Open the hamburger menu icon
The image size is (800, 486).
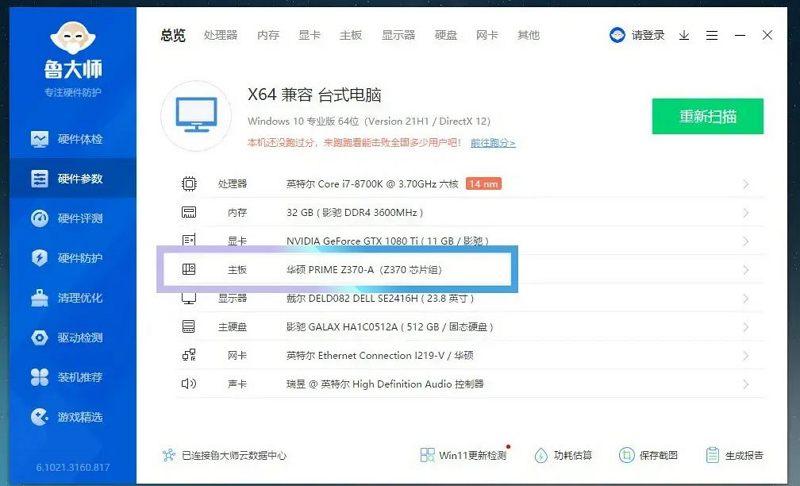712,35
